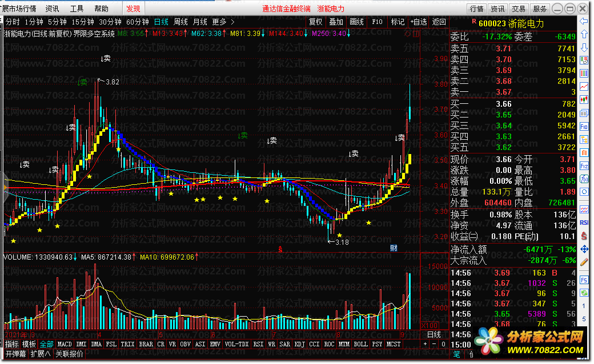Click the 叠加 overlay button
This screenshot has width=594, height=364.
(336, 22)
